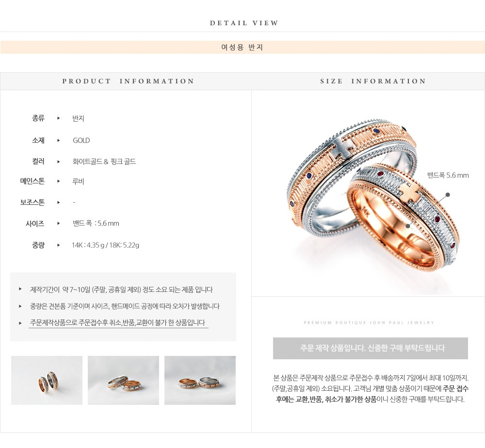Click the arrow icon beside 중량
Viewport: 485px width, 448px height.
(59, 245)
